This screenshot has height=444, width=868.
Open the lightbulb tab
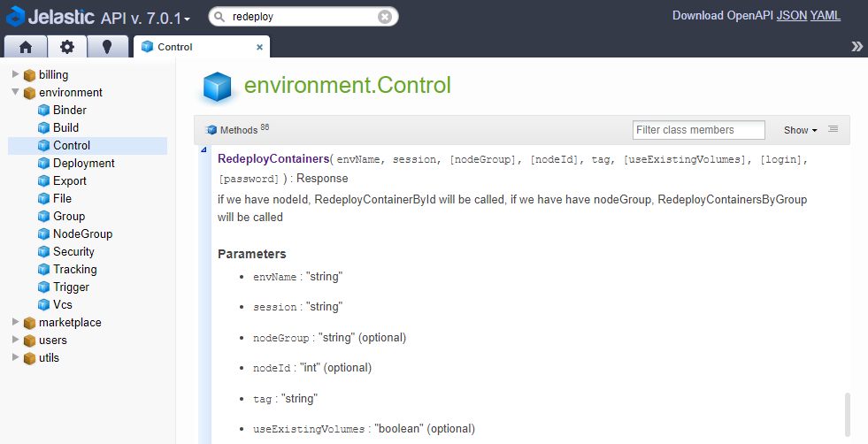click(107, 47)
